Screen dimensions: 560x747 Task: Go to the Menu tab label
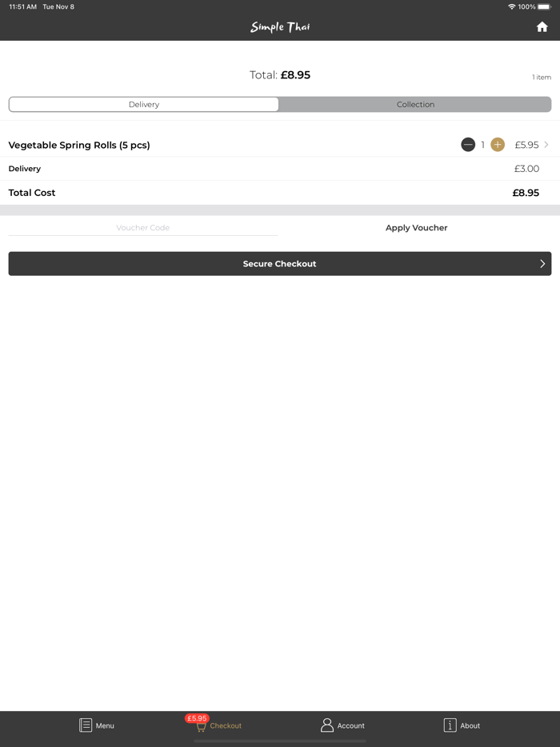(x=105, y=725)
